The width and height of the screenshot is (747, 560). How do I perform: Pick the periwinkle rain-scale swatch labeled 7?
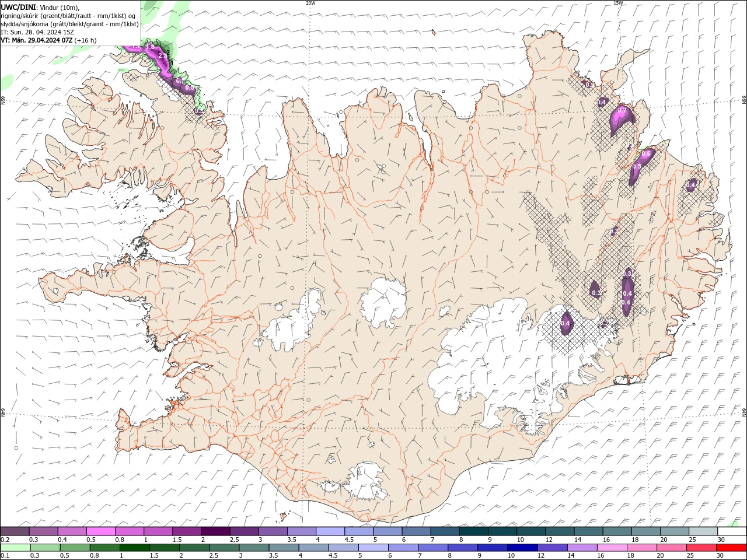433,548
